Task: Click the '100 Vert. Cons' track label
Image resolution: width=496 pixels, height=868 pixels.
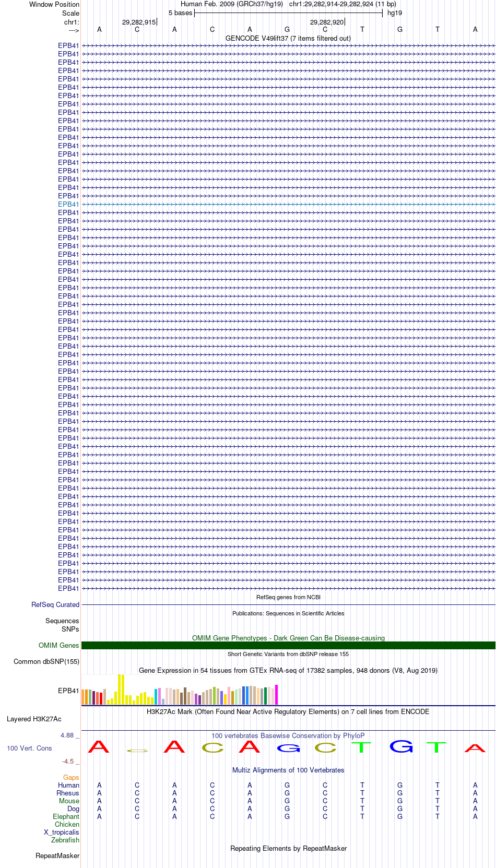Action: (29, 748)
